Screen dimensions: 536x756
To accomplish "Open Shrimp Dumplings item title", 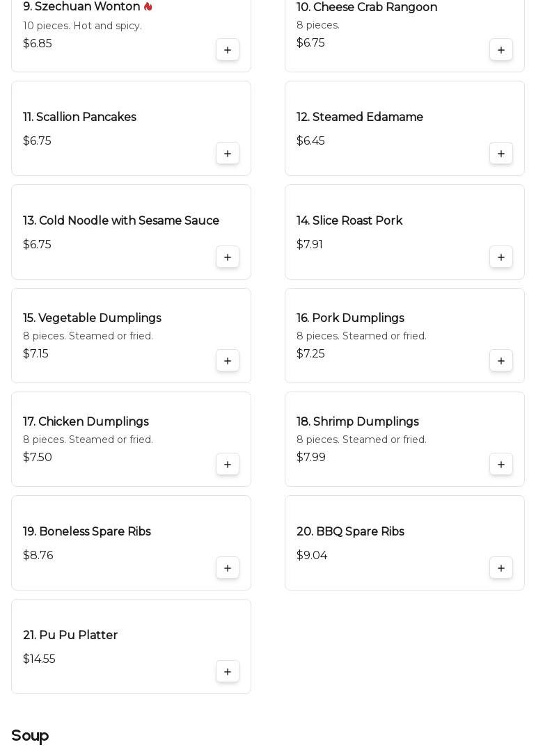I will [x=358, y=421].
